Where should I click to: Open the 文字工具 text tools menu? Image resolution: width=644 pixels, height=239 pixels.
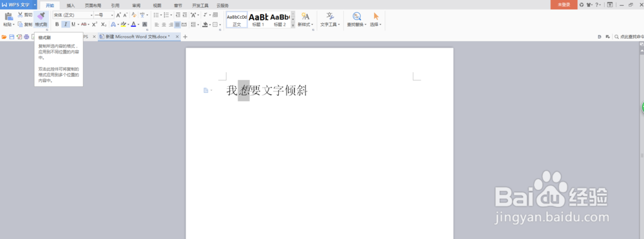coord(330,19)
